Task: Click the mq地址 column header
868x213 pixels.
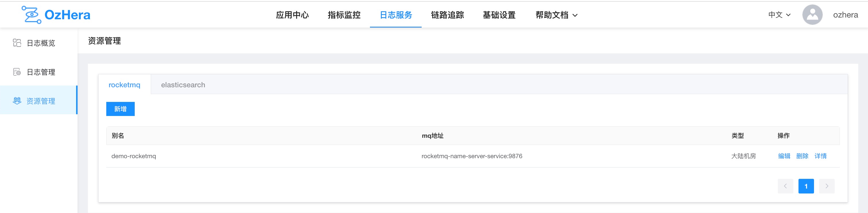Action: point(433,135)
